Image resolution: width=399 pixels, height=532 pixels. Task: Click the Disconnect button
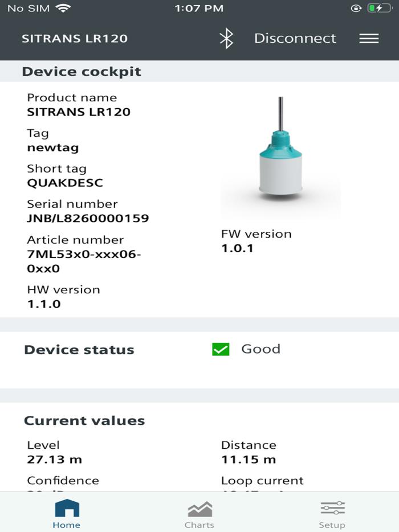pos(295,38)
